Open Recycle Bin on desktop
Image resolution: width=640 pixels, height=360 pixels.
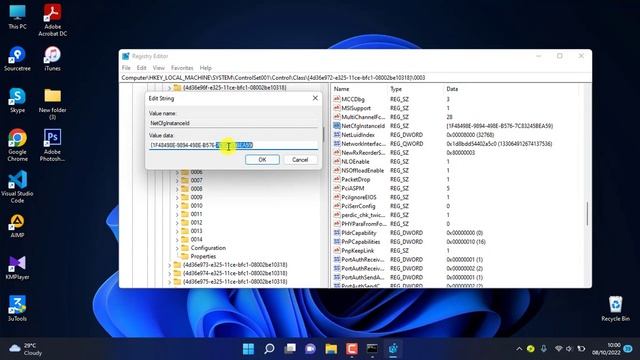[x=615, y=309]
